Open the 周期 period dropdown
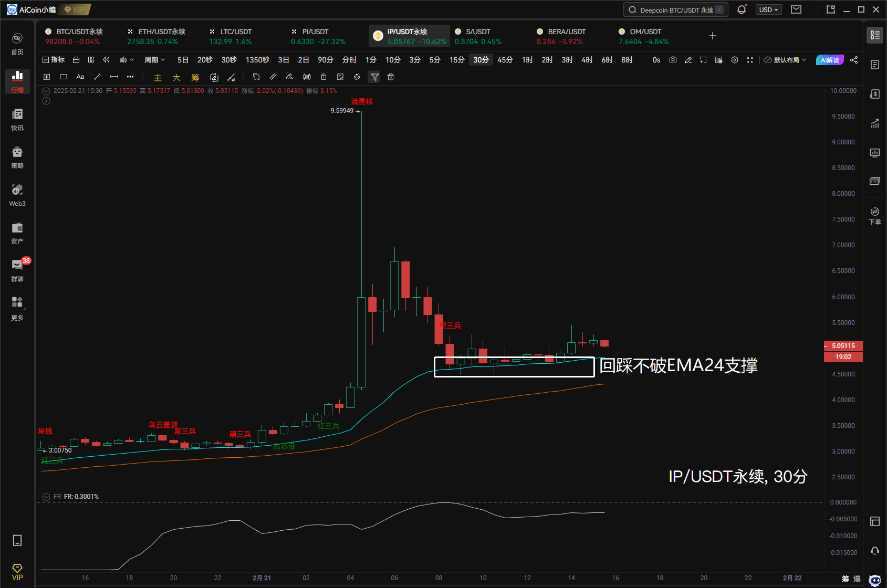Image resolution: width=887 pixels, height=588 pixels. tap(155, 60)
